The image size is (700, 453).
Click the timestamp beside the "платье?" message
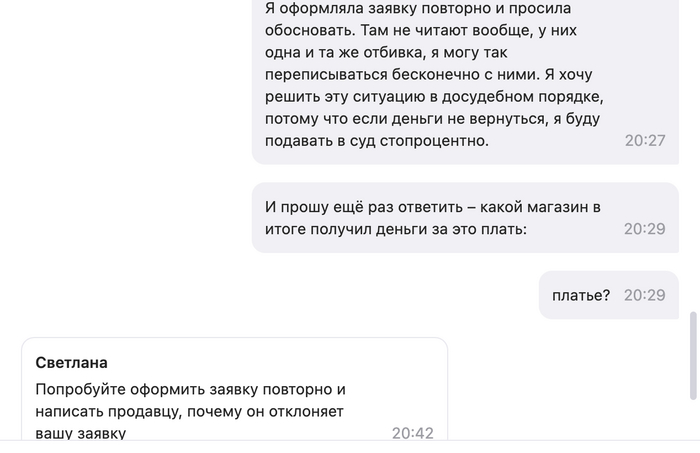click(x=645, y=295)
